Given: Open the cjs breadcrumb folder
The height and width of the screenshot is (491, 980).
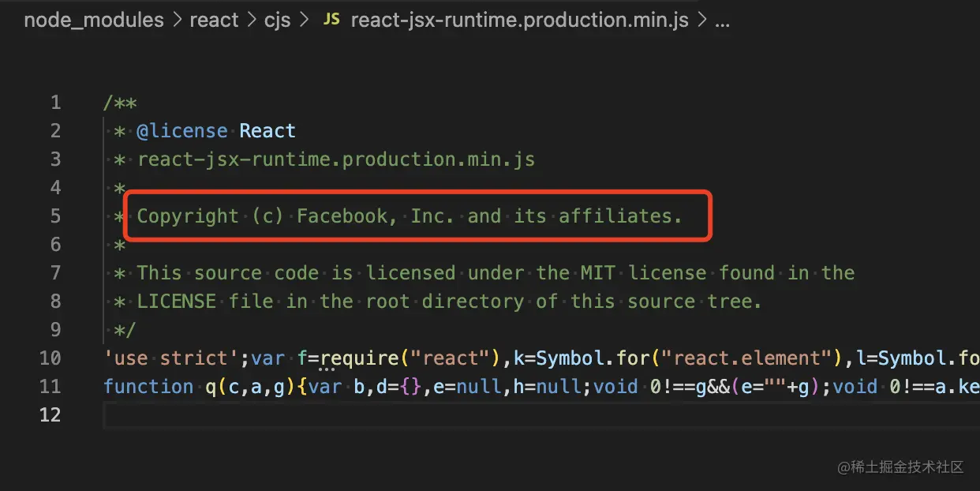Looking at the screenshot, I should tap(275, 21).
